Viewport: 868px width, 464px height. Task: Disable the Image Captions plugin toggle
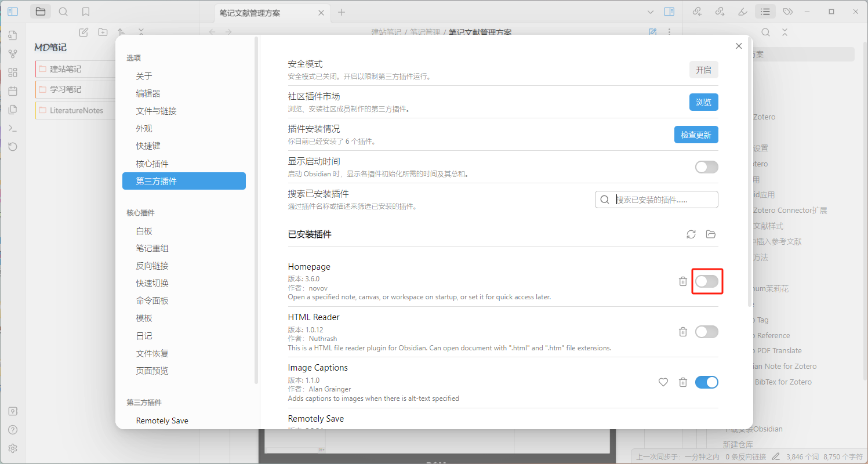(707, 382)
